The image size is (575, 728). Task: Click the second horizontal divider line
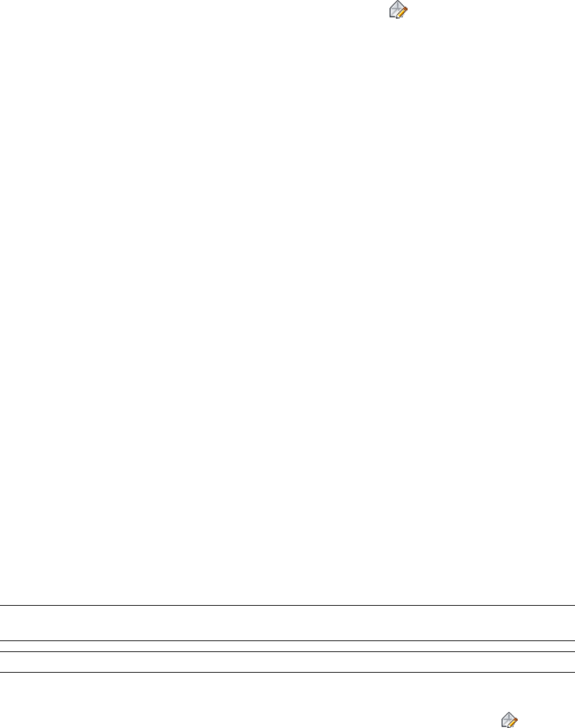click(x=287, y=640)
